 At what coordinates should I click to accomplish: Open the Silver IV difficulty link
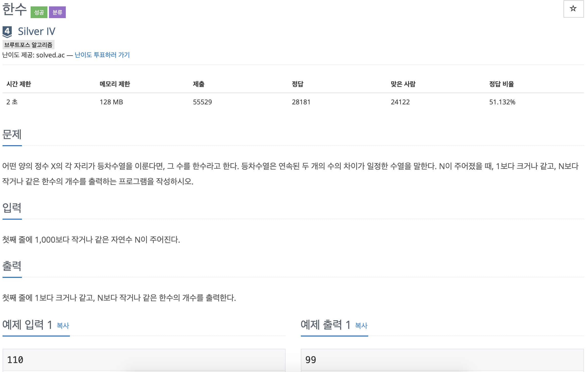36,31
